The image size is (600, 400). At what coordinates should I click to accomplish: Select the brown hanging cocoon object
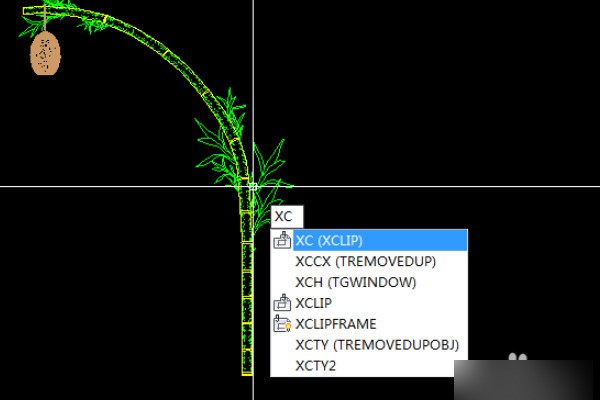point(45,53)
